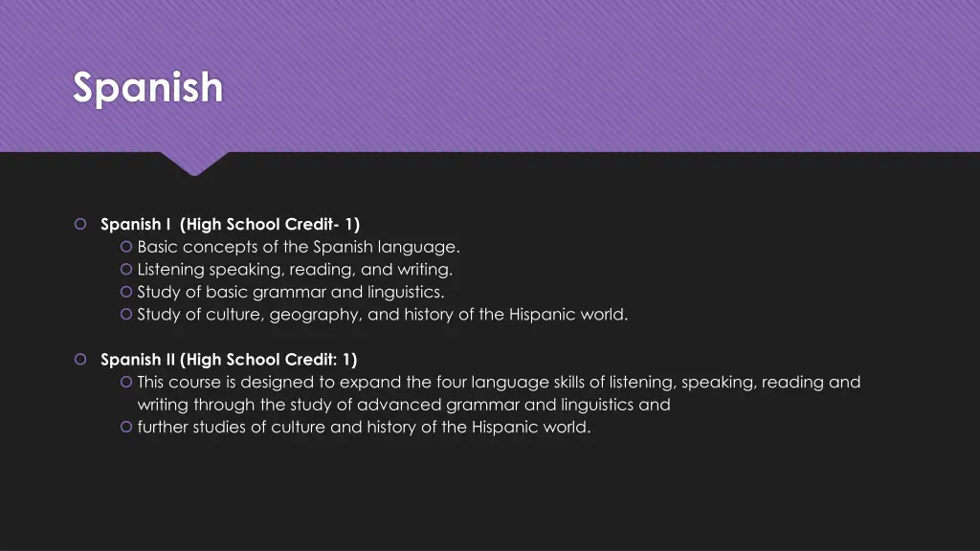Screen dimensions: 980x551
Task: Click sub-bullet marker before "Study of basic grammar"
Action: coord(127,293)
